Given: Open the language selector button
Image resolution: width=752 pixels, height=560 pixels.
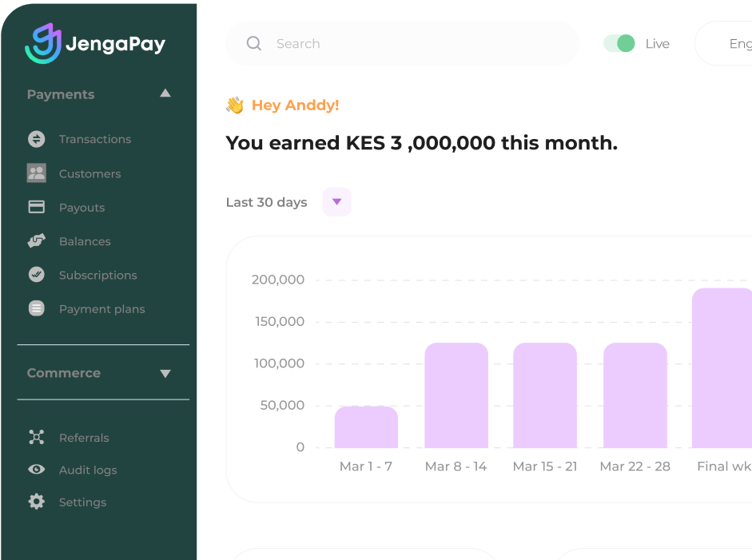Looking at the screenshot, I should tap(727, 44).
